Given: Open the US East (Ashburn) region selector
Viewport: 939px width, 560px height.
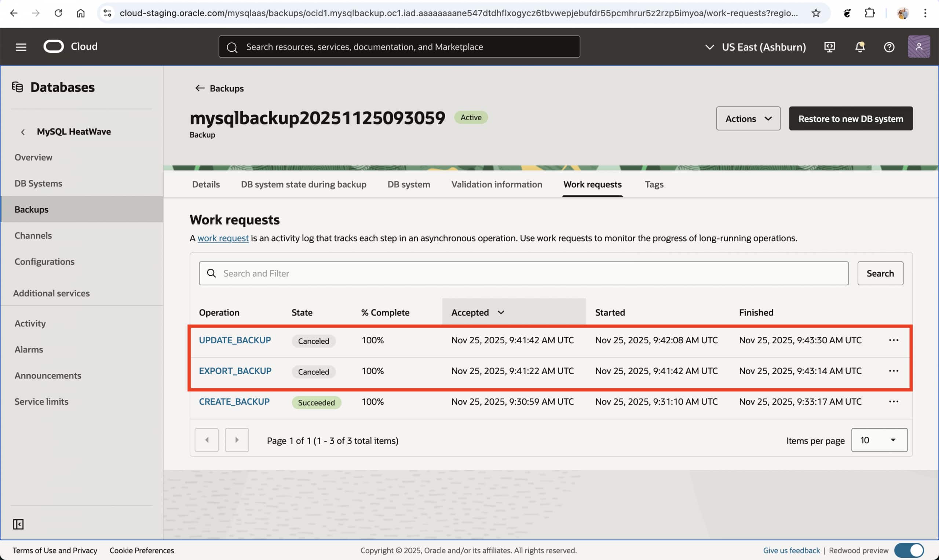Looking at the screenshot, I should (x=755, y=47).
